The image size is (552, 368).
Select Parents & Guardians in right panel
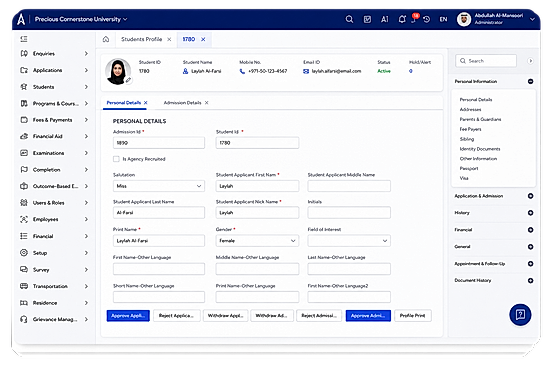[480, 119]
